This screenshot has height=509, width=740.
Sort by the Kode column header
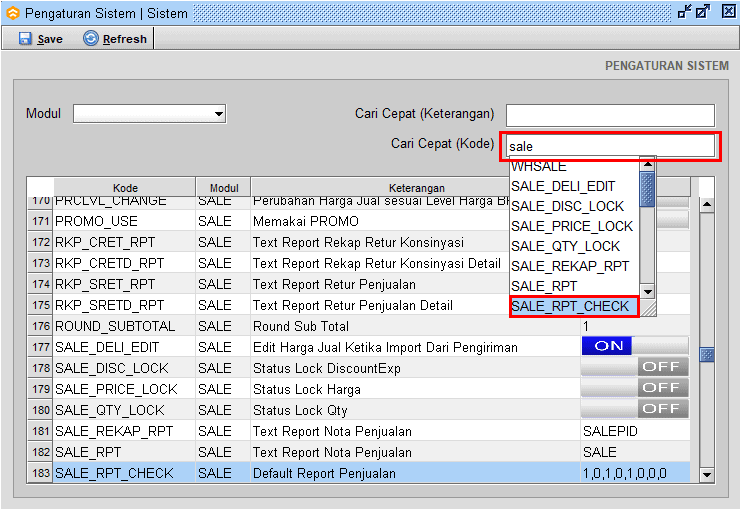[125, 188]
